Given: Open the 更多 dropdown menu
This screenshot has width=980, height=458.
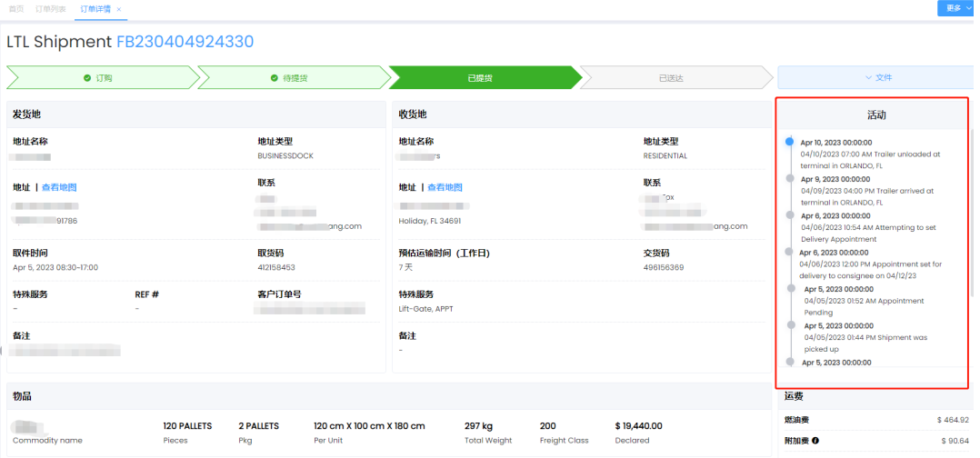Looking at the screenshot, I should [957, 8].
